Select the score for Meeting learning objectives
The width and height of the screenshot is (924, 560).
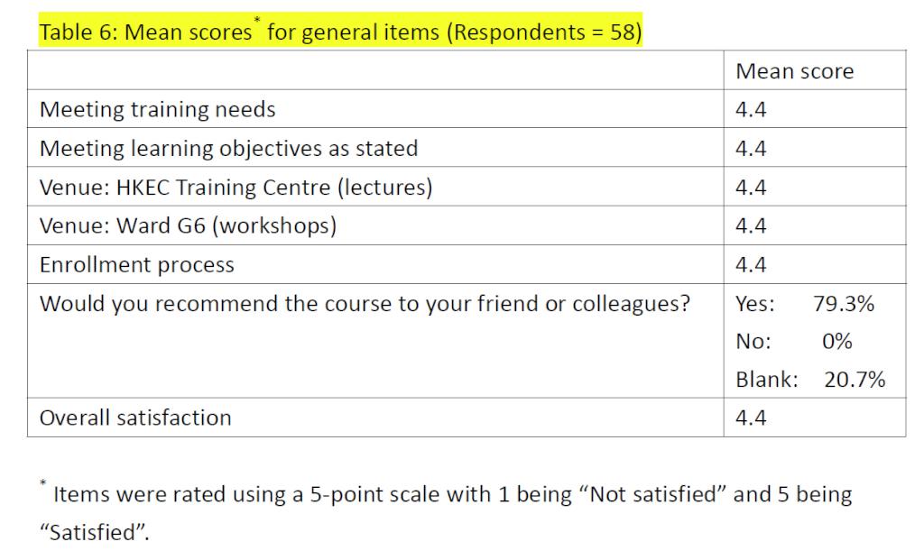point(751,149)
